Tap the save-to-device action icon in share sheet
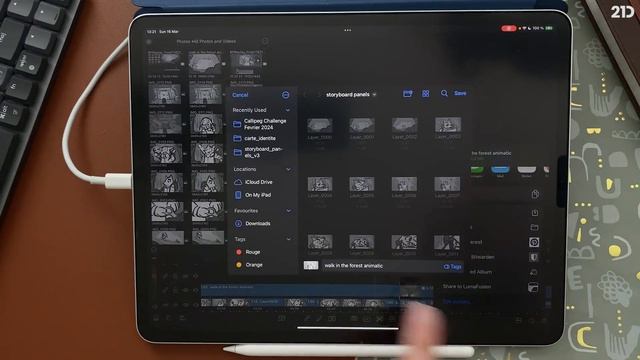 [535, 213]
